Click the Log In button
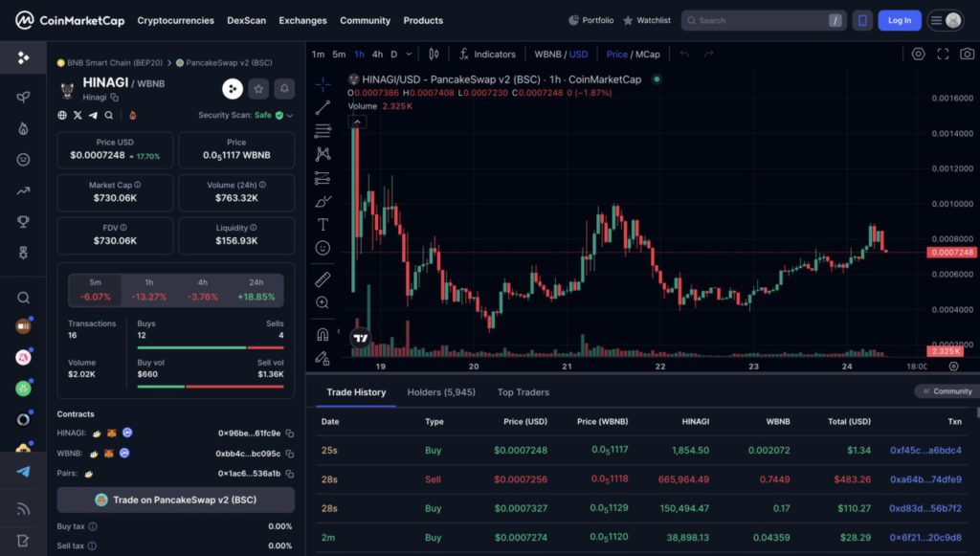980x556 pixels. (899, 20)
